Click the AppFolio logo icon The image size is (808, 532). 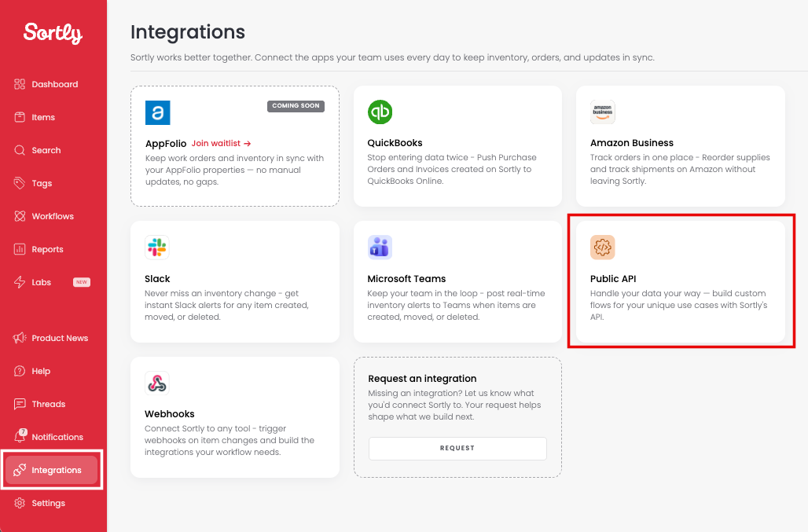(158, 112)
